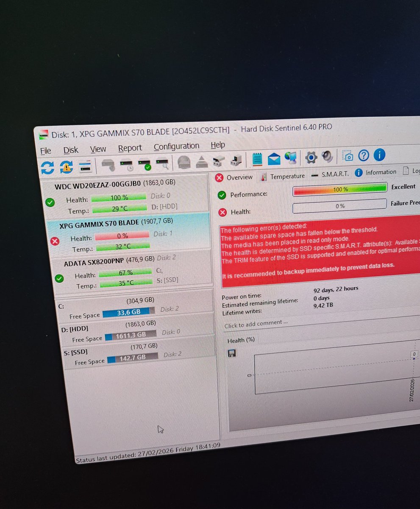The width and height of the screenshot is (420, 509).
Task: Click the 142,7 GB free space bar
Action: 133,358
